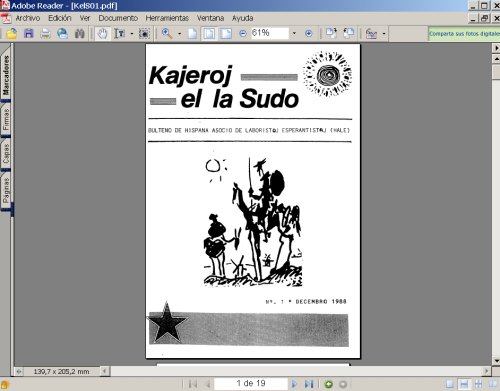Select the Snapshot tool
The width and height of the screenshot is (500, 391).
coord(144,33)
